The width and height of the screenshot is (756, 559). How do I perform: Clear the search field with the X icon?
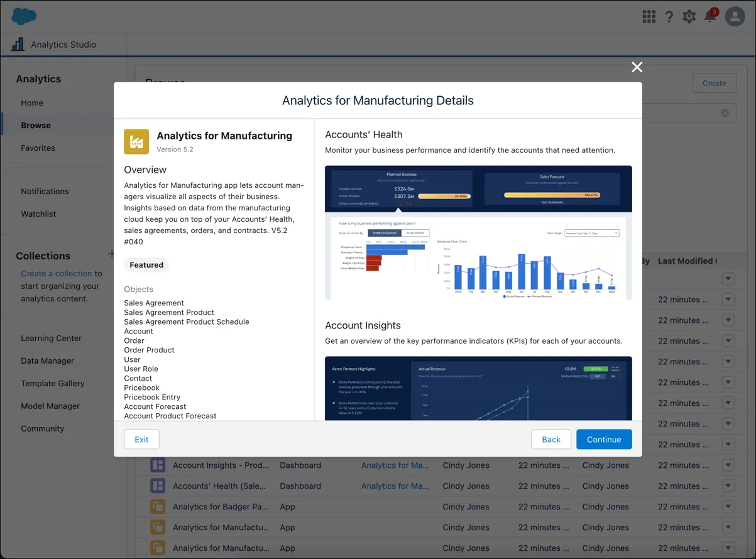(x=725, y=113)
